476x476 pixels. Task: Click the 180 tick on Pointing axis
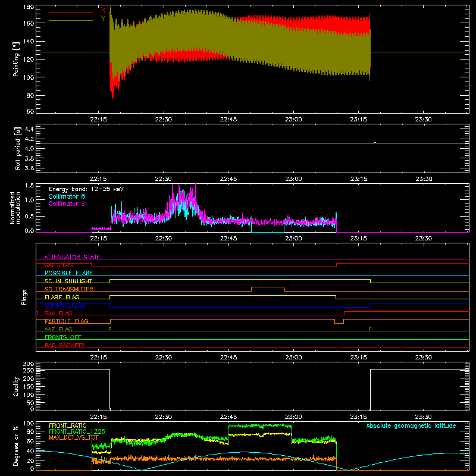coord(29,7)
